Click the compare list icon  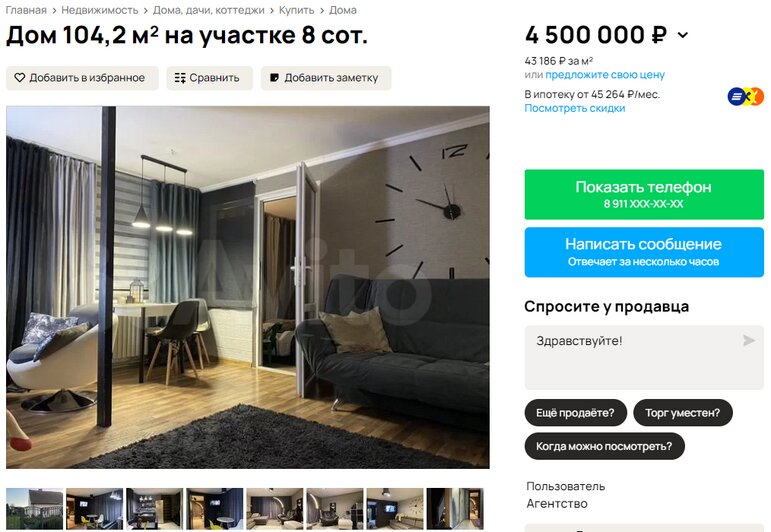click(180, 78)
